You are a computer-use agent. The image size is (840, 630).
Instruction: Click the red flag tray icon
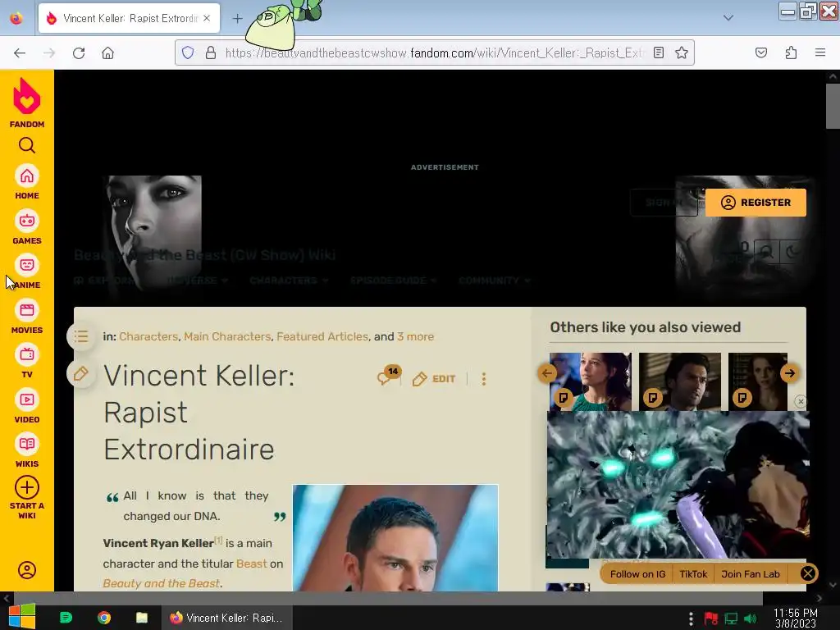[x=711, y=619]
